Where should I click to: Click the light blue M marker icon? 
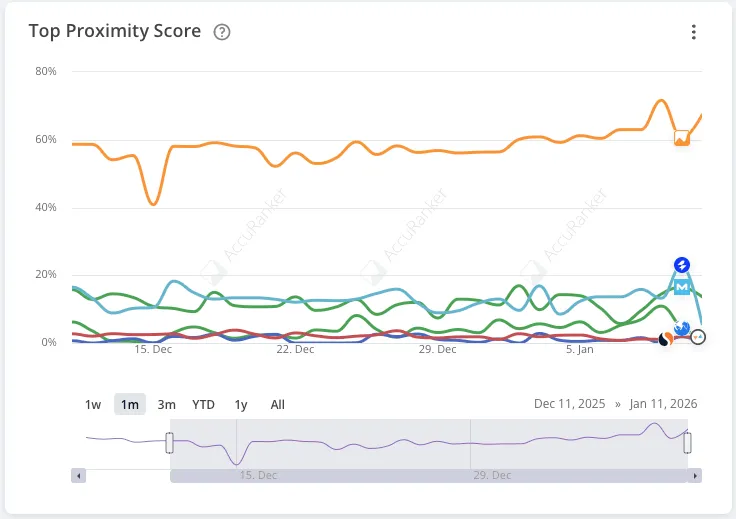[682, 287]
